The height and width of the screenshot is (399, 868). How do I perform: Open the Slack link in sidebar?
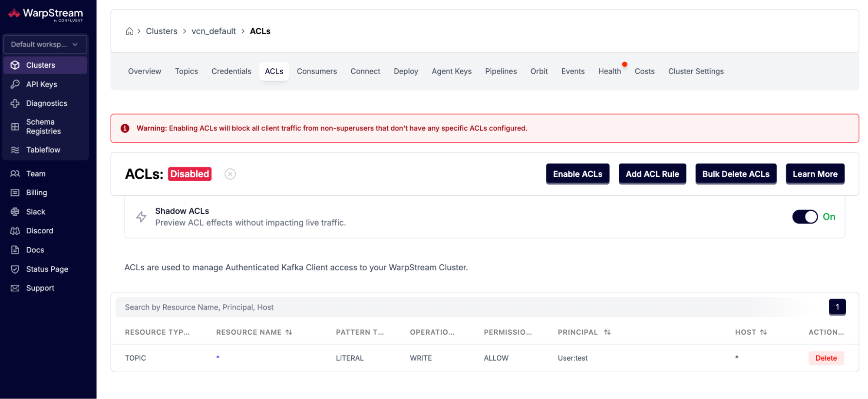tap(35, 212)
